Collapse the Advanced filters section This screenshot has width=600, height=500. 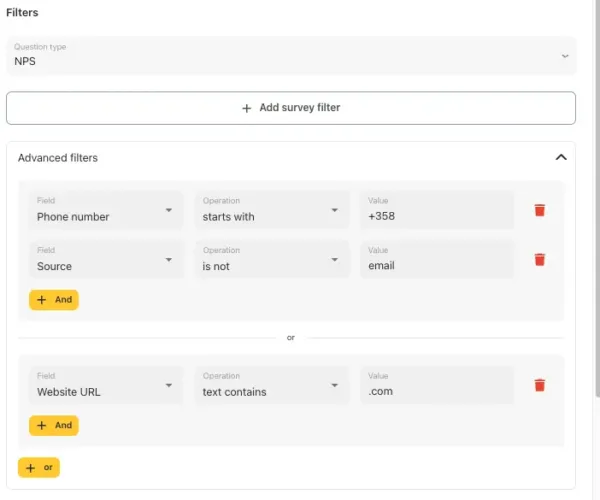point(561,157)
